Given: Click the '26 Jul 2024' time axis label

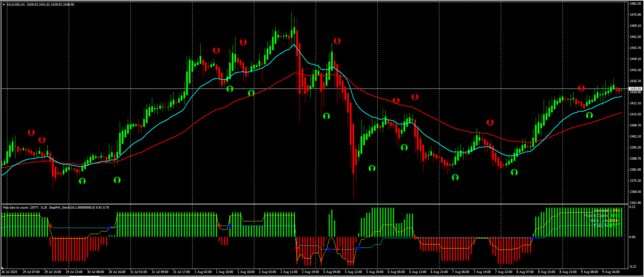Looking at the screenshot, I should tap(9, 272).
